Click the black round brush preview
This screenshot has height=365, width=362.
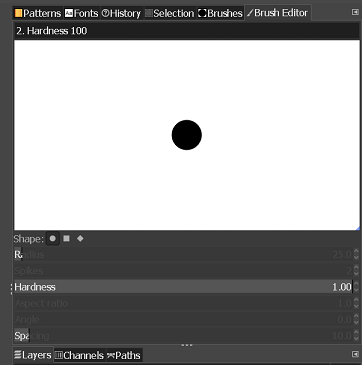tap(187, 135)
